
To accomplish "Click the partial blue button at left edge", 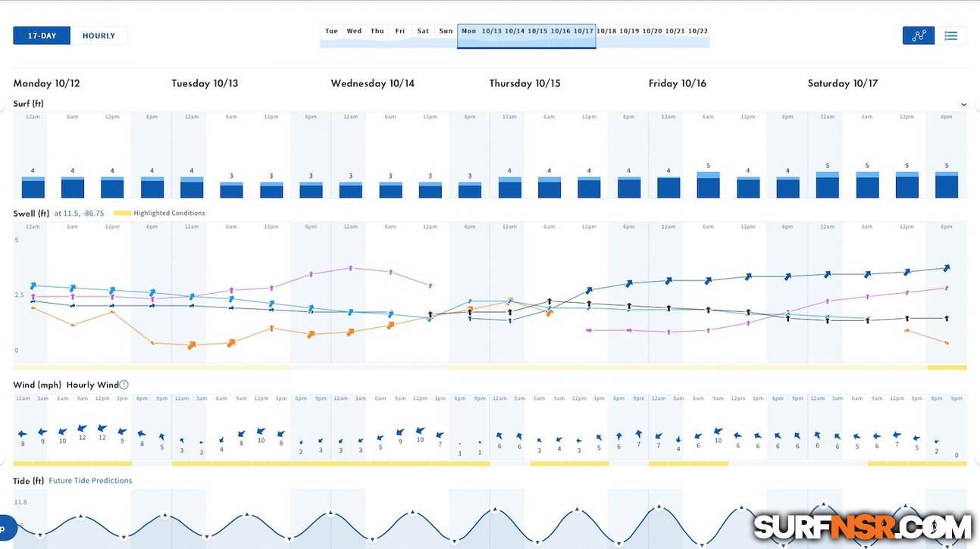I will tap(6, 527).
